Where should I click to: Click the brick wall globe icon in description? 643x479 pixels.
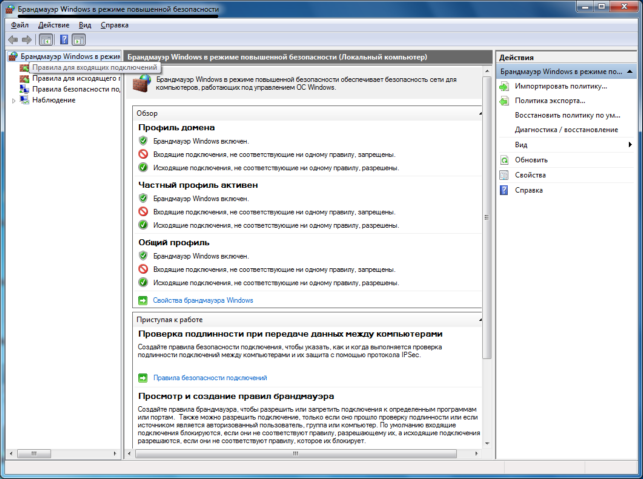pyautogui.click(x=142, y=83)
